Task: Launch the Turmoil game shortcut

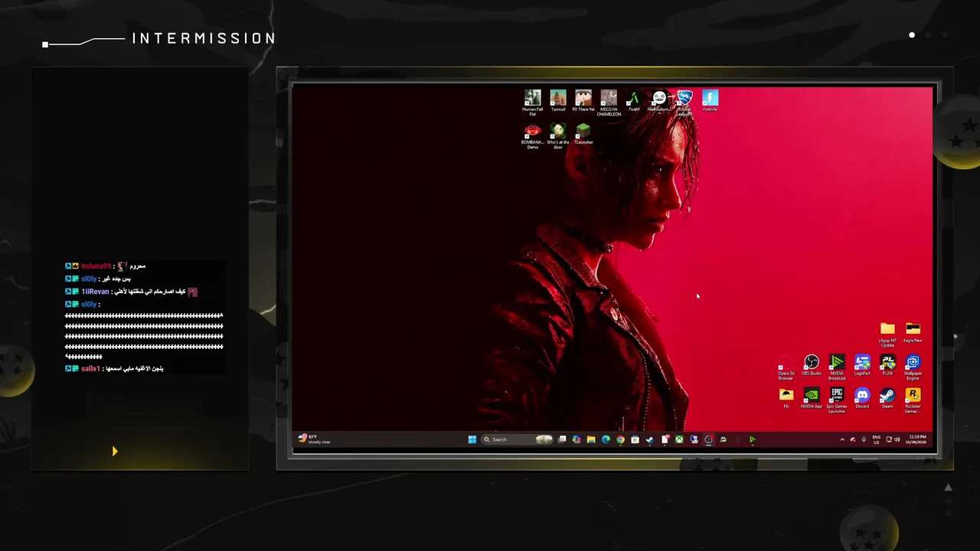Action: tap(558, 101)
